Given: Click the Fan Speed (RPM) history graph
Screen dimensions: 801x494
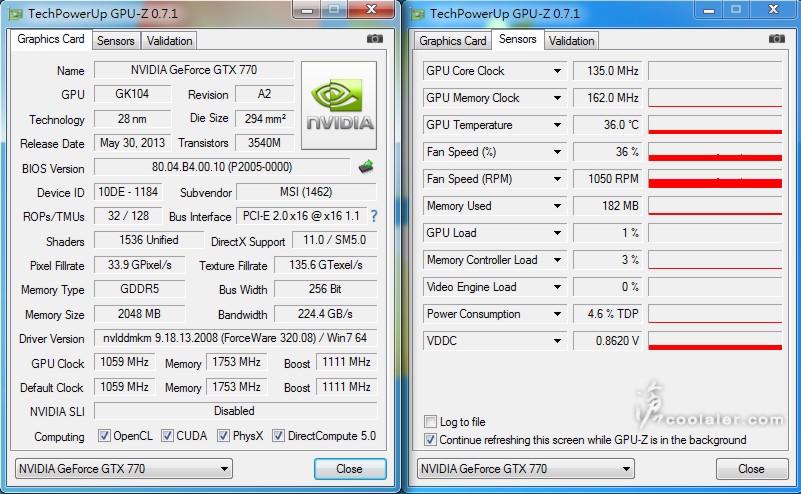Looking at the screenshot, I should coord(715,179).
